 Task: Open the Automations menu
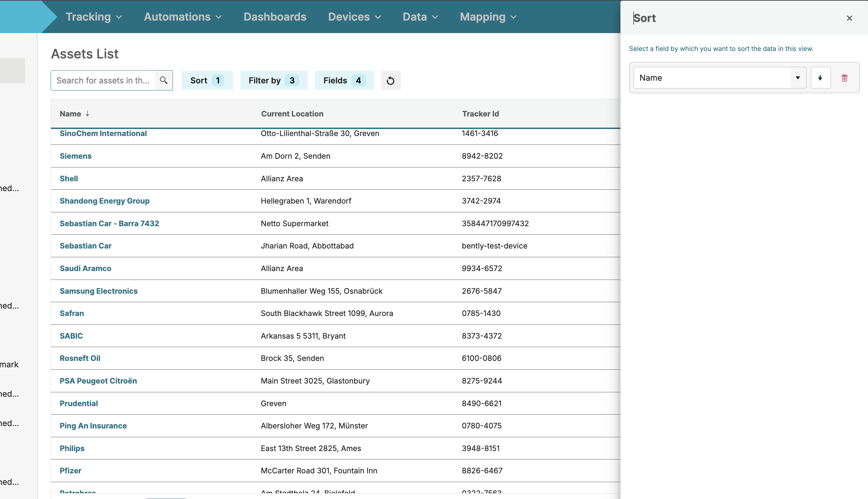click(x=182, y=17)
